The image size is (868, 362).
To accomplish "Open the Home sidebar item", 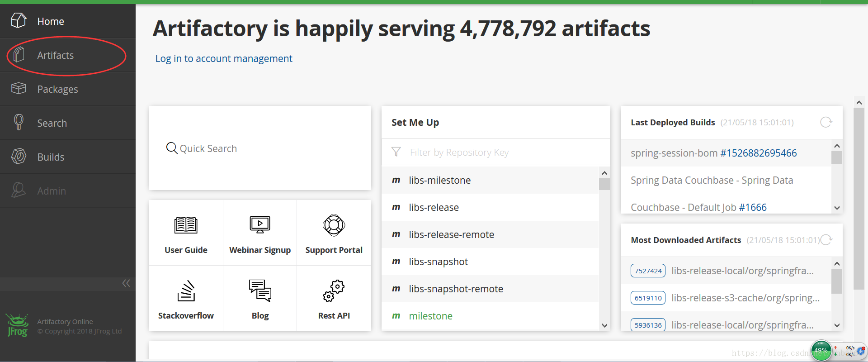I will coord(68,21).
